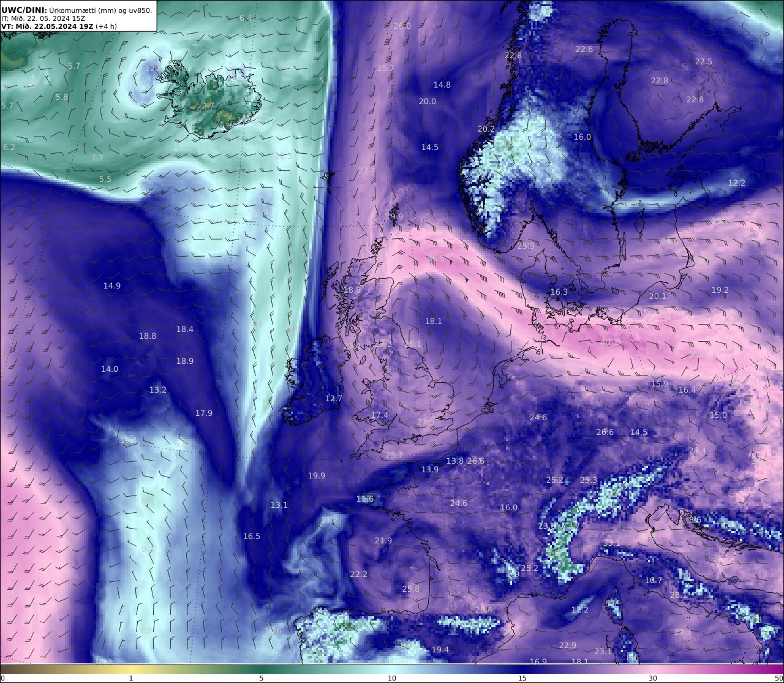The image size is (784, 683).
Task: Click the colorbar label 15
Action: [x=522, y=678]
